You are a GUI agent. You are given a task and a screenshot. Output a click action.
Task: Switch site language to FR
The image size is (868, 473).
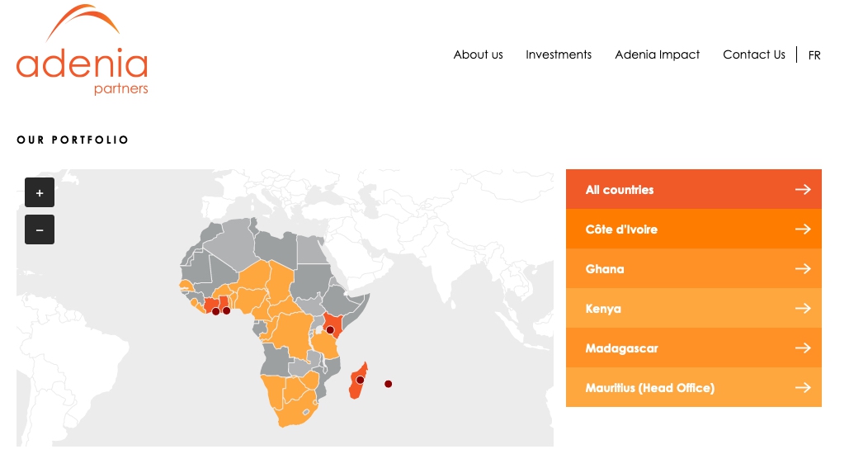(814, 55)
